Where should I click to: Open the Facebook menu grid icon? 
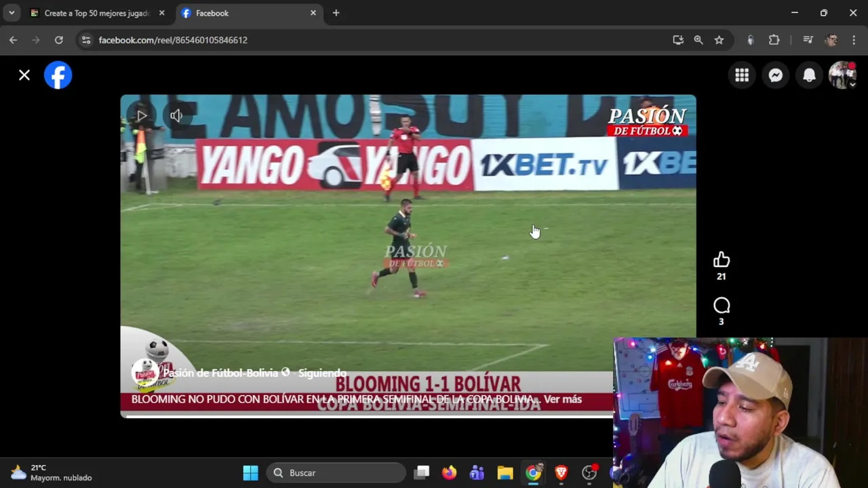click(x=742, y=75)
